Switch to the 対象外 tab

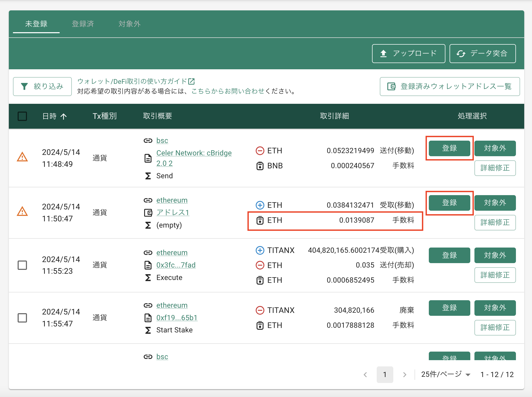tap(129, 24)
